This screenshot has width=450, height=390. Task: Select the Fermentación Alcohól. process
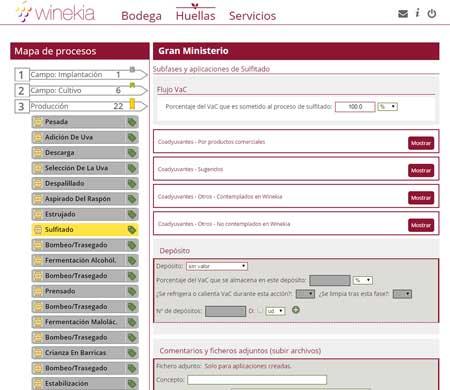click(85, 260)
